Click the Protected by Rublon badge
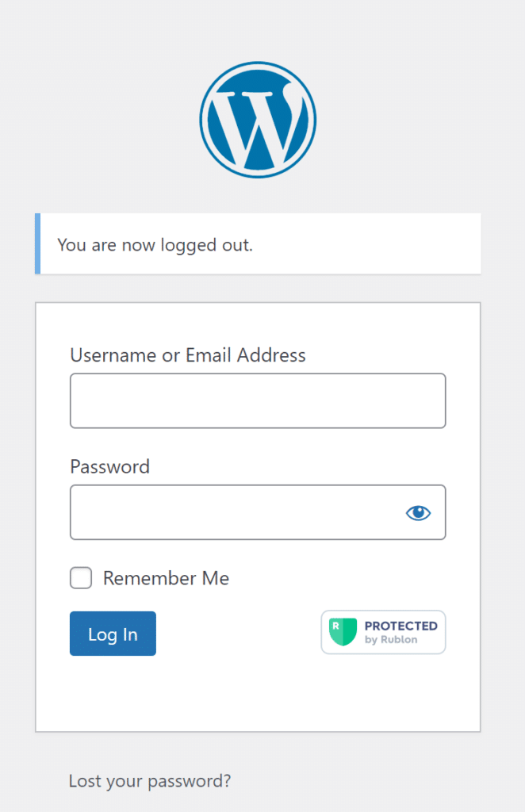The width and height of the screenshot is (525, 812). [x=383, y=632]
